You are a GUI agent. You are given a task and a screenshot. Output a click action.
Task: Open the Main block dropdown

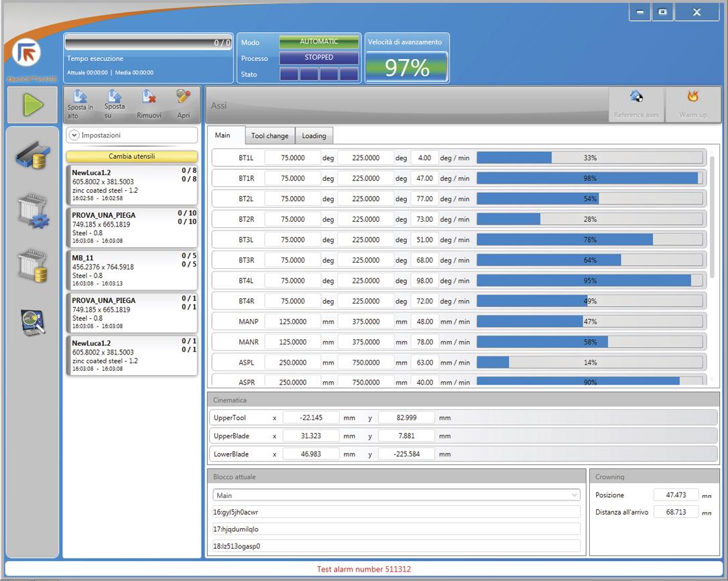(x=396, y=495)
